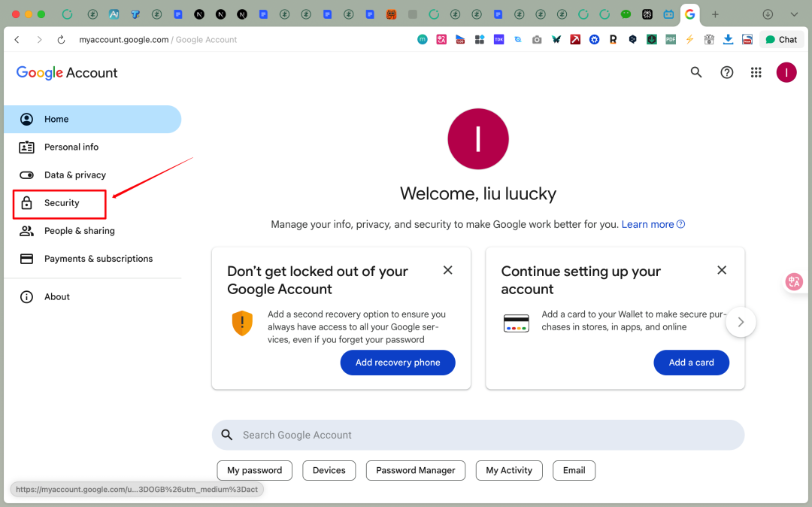Image resolution: width=812 pixels, height=507 pixels.
Task: Click the credit card illustration icon
Action: point(517,323)
